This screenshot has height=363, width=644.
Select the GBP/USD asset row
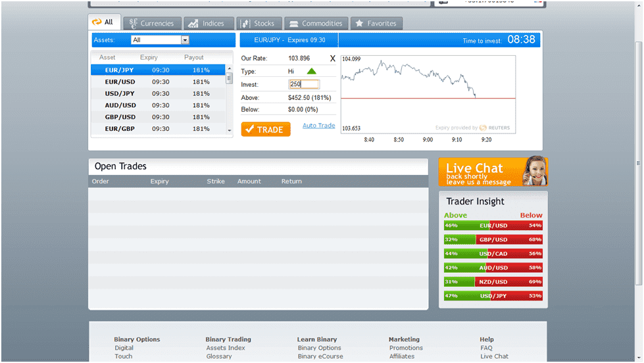click(x=120, y=117)
